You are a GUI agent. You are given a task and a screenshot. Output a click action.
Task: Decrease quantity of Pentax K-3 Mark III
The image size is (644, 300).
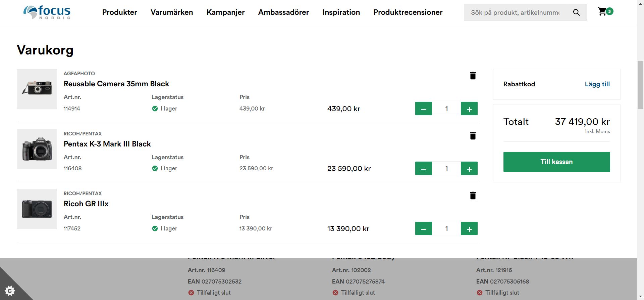coord(424,168)
